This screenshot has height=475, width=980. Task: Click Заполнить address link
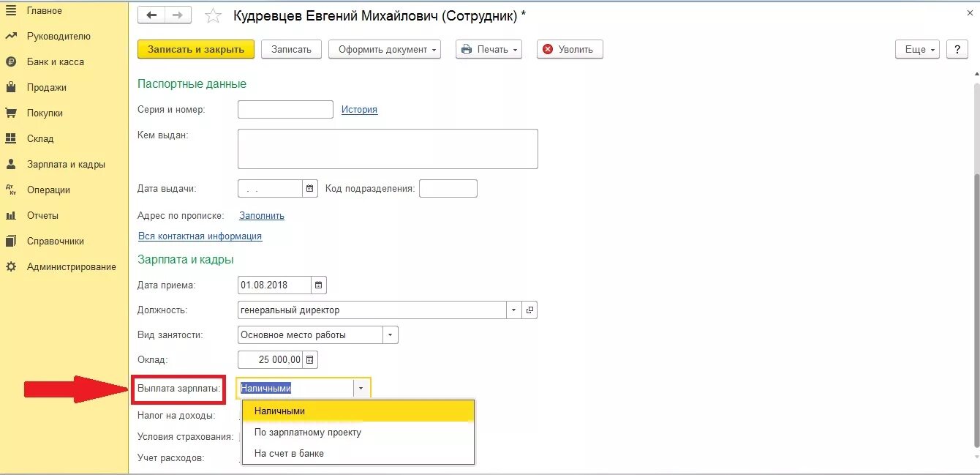262,215
